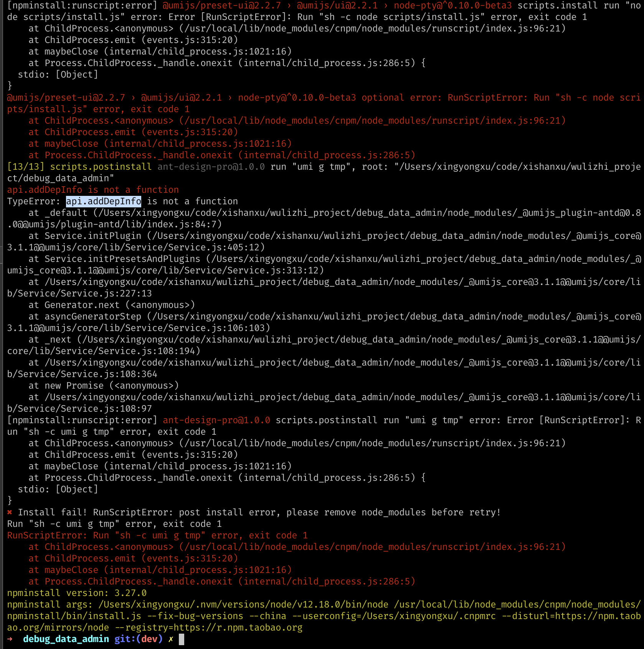
Task: Click the terminal cursor at the prompt
Action: (x=182, y=639)
